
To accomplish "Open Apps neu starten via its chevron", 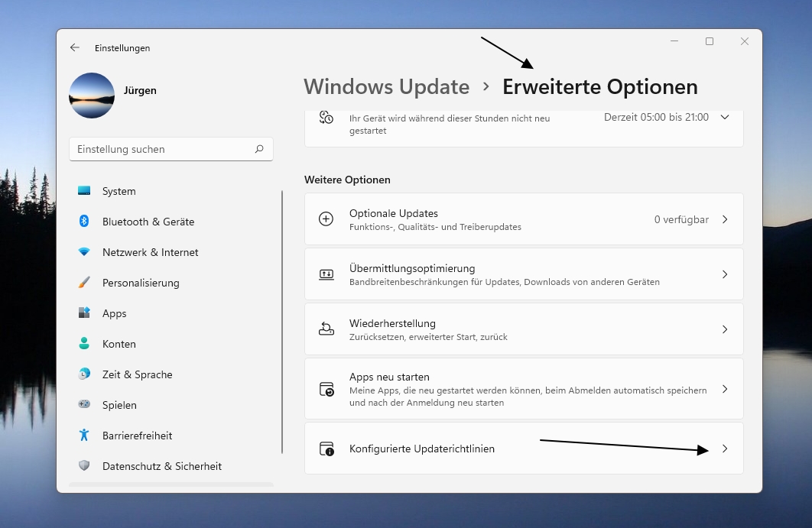I will (725, 389).
